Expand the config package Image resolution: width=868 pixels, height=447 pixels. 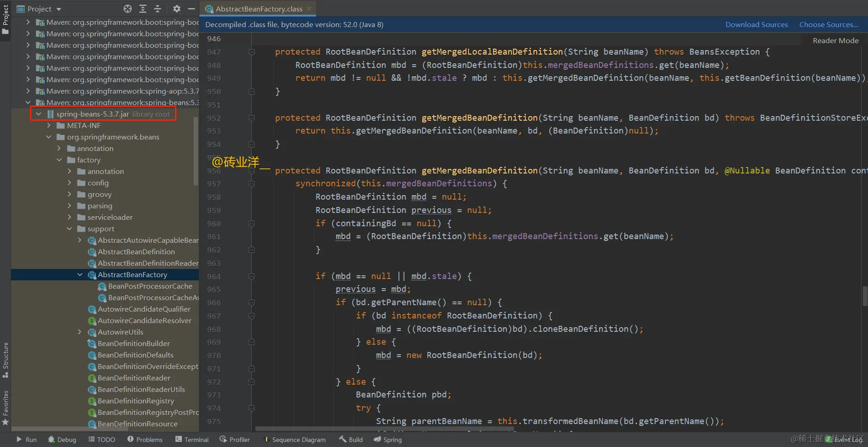pyautogui.click(x=69, y=183)
